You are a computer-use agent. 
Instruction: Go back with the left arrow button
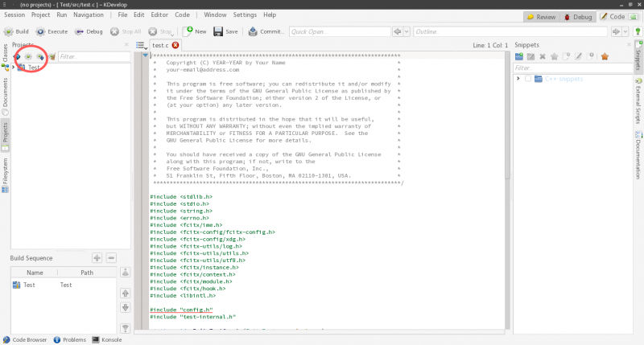point(397,31)
